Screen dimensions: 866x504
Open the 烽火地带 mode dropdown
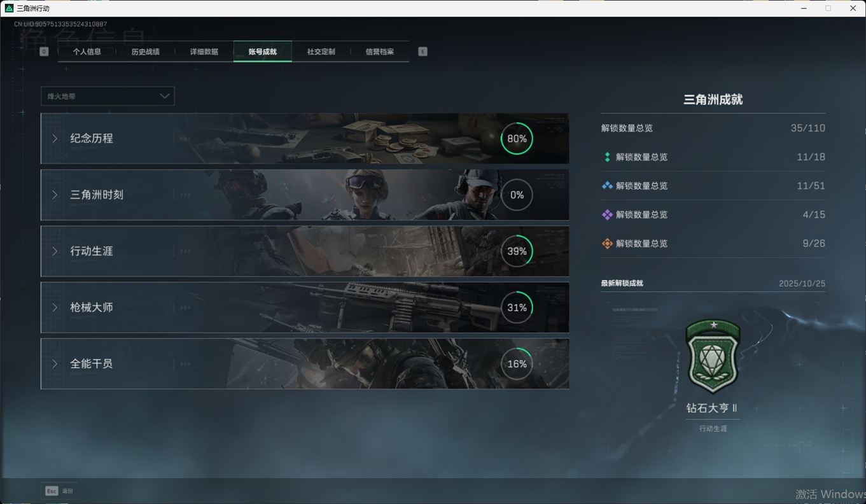pyautogui.click(x=108, y=96)
